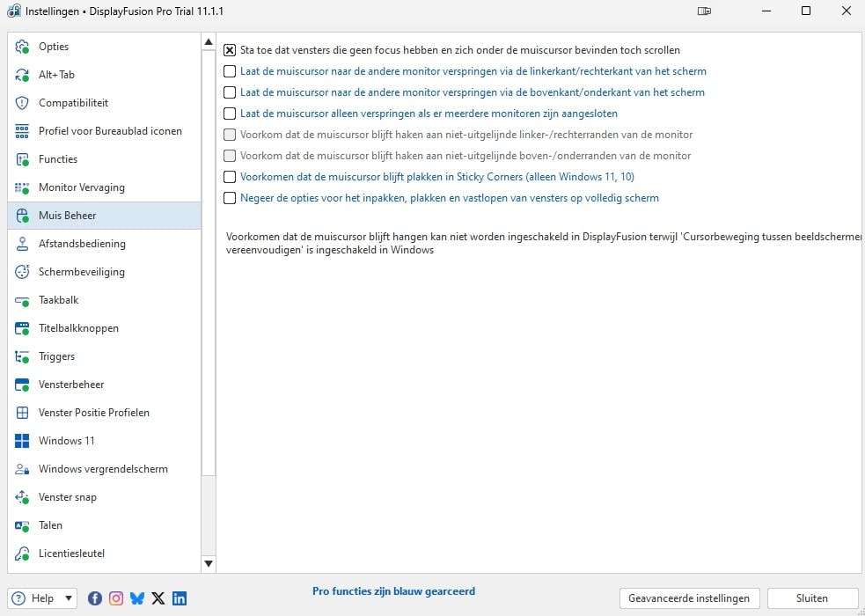The image size is (865, 616).
Task: Switch to the Taakbalk section
Action: 104,300
